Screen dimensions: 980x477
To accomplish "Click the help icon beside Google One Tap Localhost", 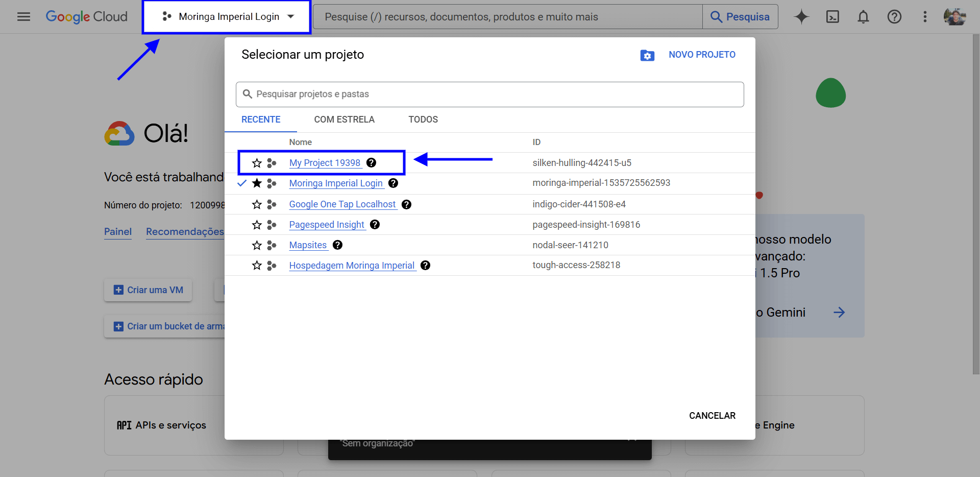I will tap(406, 204).
